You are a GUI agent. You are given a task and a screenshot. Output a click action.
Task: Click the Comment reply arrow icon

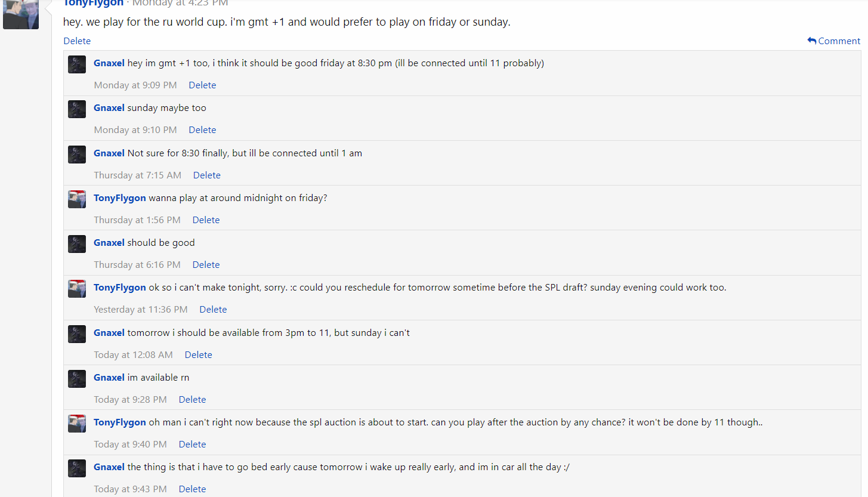pyautogui.click(x=811, y=41)
